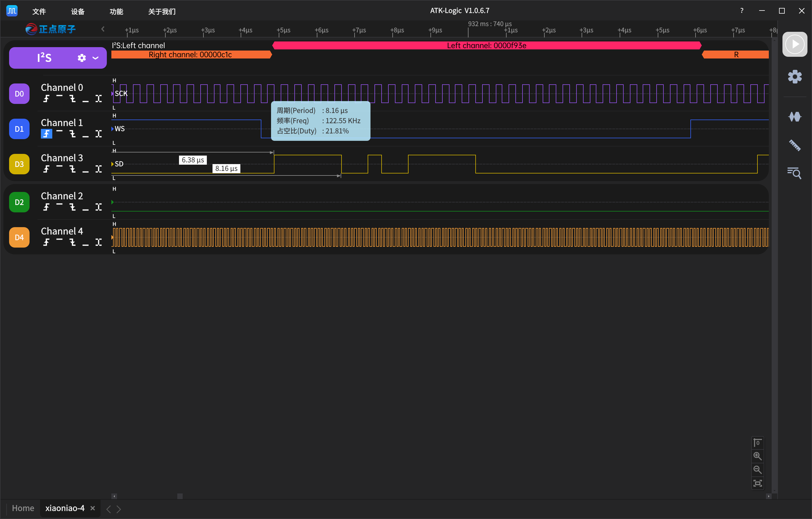The image size is (812, 519).
Task: Click the zoom out magnifier icon
Action: point(757,470)
